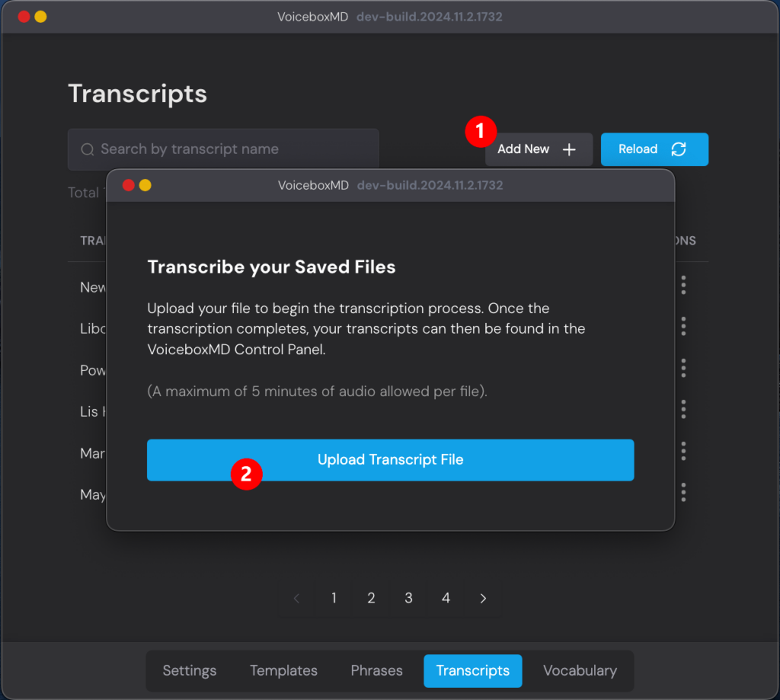Jump to page 2 of transcripts
780x700 pixels.
coord(371,598)
